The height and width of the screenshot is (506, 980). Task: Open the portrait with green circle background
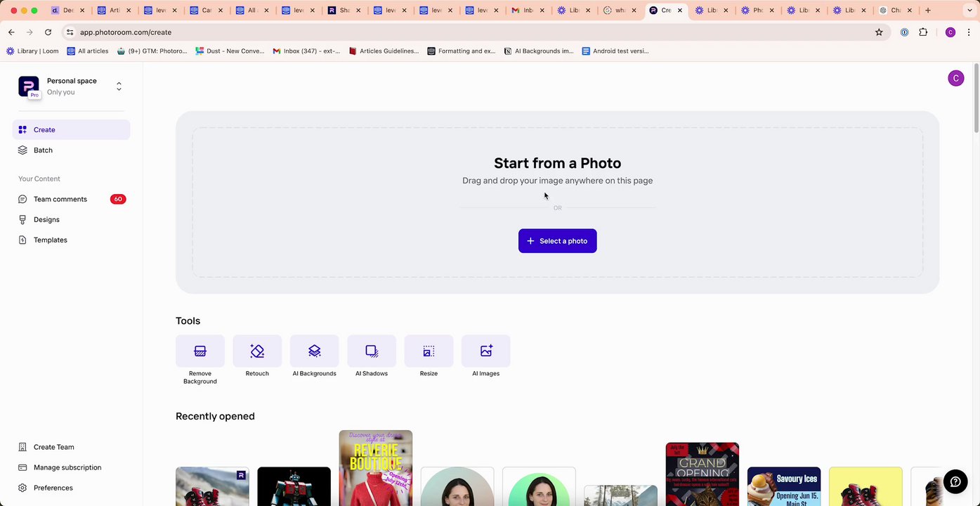tap(539, 486)
